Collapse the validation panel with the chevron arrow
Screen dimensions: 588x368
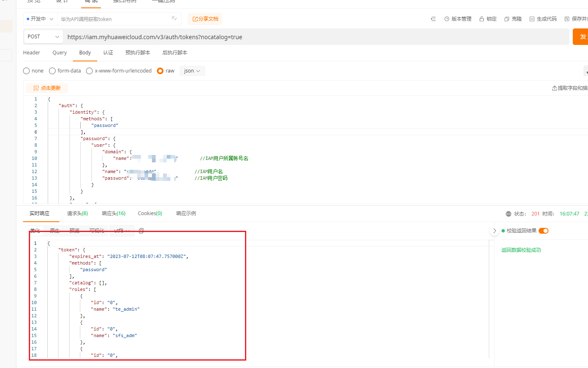(x=495, y=231)
